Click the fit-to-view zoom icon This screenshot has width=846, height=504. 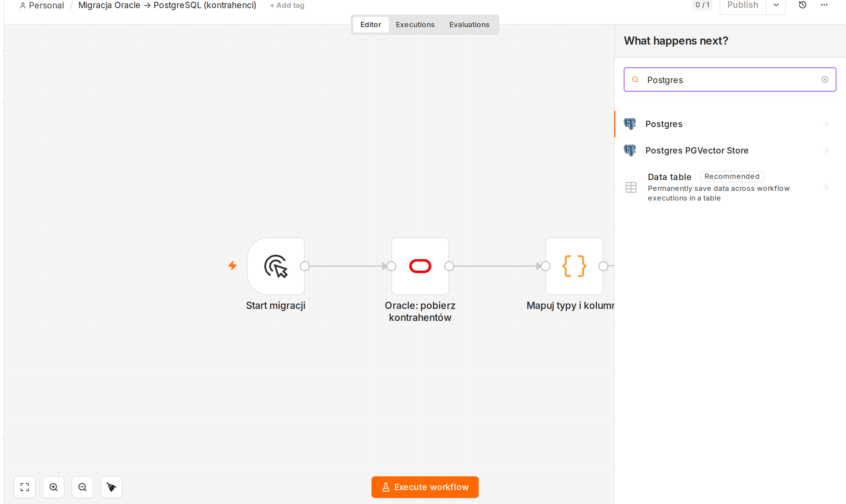(25, 487)
